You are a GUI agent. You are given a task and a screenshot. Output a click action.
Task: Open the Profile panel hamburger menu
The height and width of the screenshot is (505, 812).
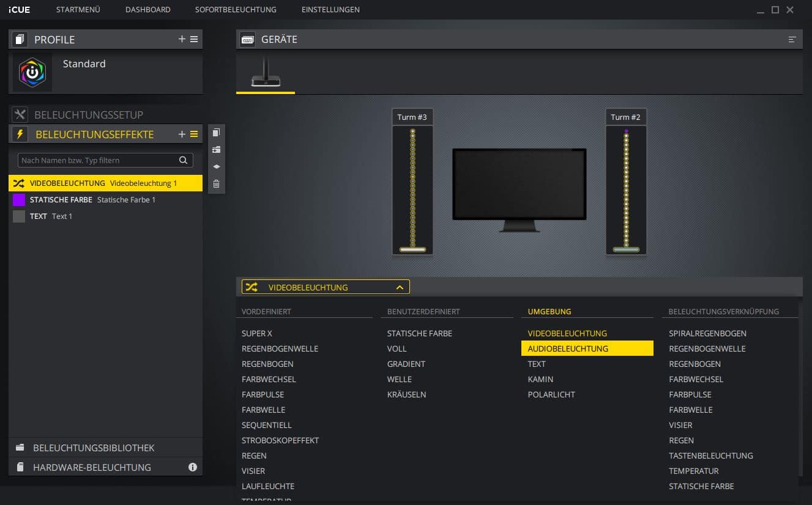point(194,39)
